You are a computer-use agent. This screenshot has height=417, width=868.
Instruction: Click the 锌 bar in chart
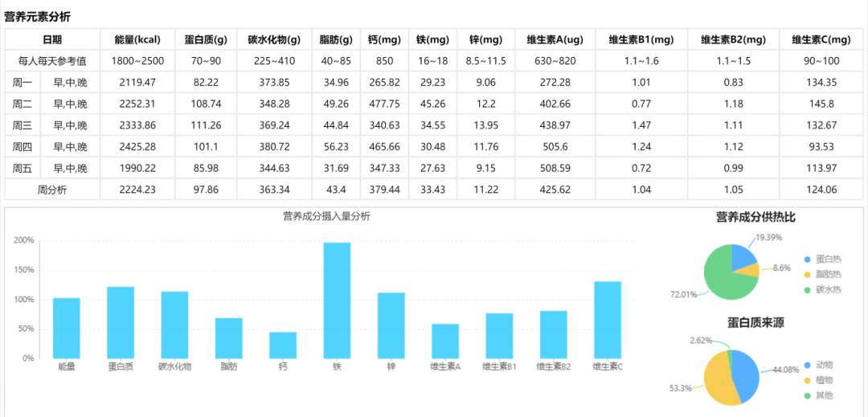point(391,325)
